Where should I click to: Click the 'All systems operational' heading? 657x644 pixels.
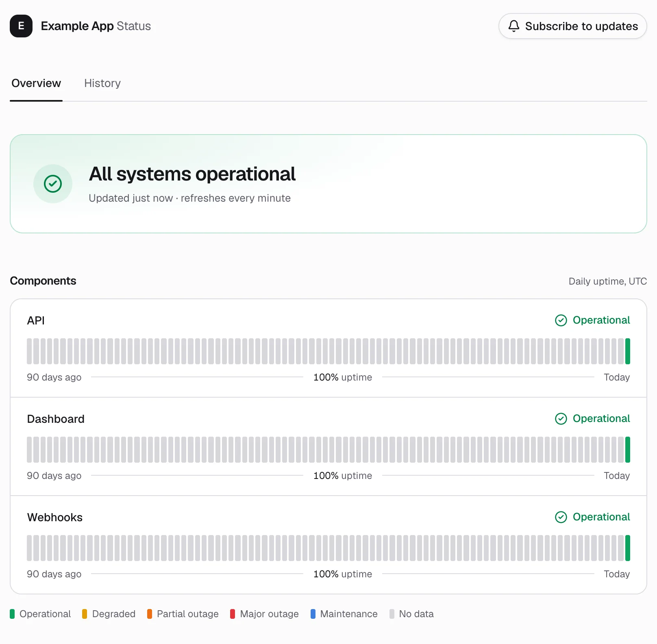click(x=192, y=174)
